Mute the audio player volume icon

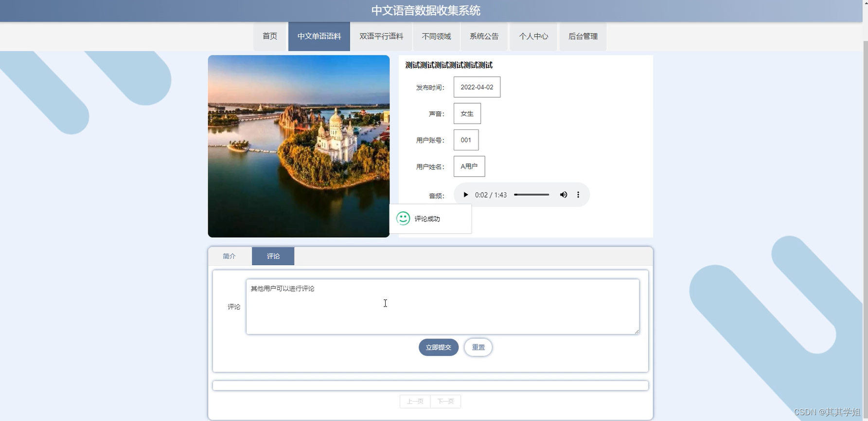point(564,195)
